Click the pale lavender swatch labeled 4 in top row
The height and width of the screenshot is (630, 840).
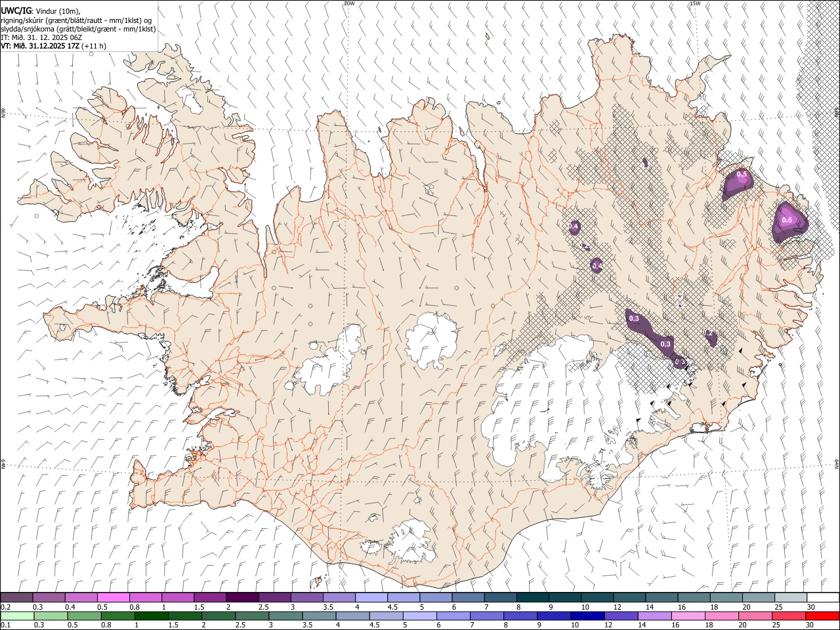click(371, 598)
